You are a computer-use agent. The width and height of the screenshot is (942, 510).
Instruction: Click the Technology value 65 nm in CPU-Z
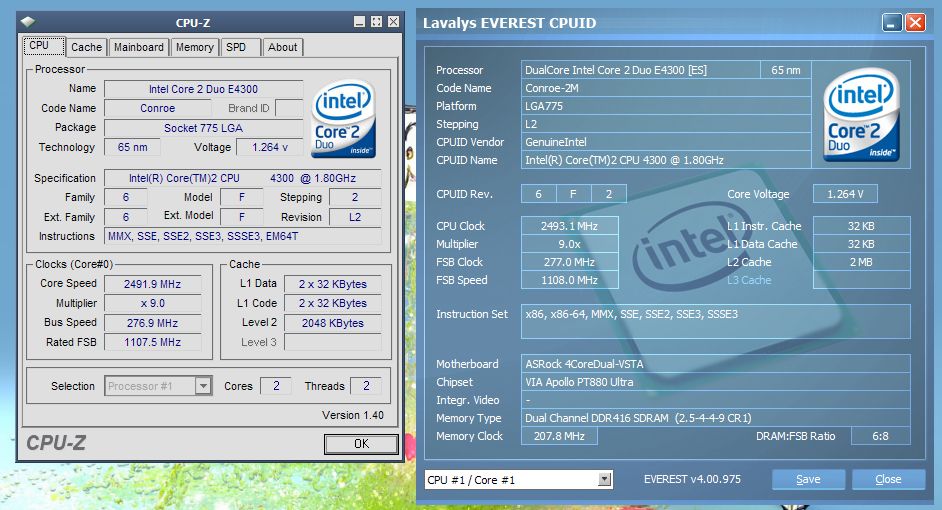[x=133, y=147]
